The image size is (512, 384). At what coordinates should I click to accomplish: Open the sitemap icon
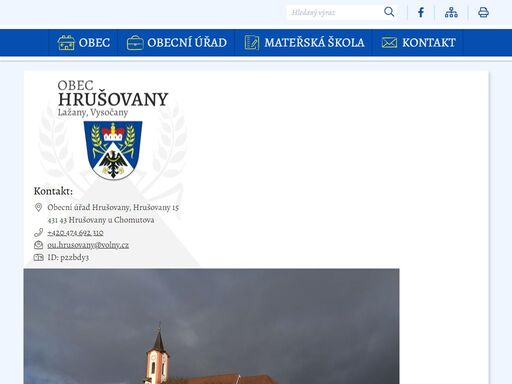(x=451, y=13)
